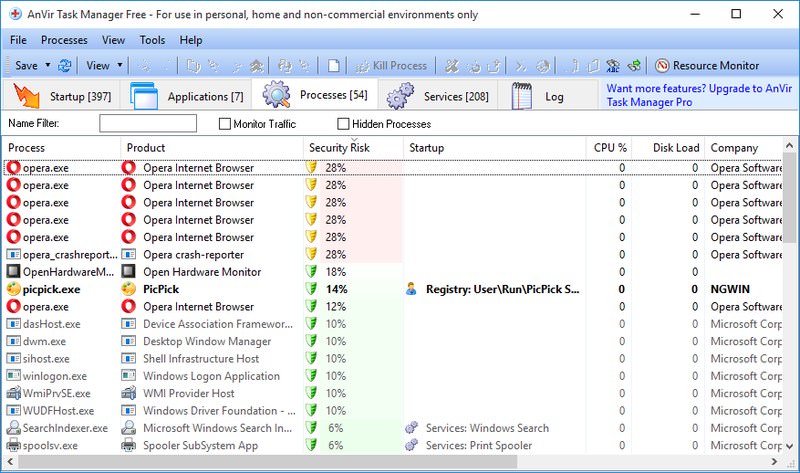Click the blue figure icon near toolbar's right end
The image size is (800, 473).
(613, 66)
